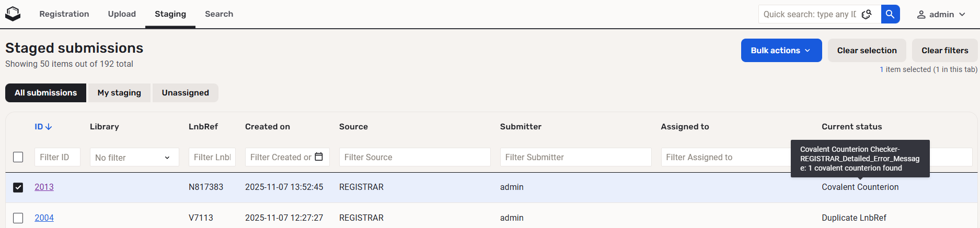Open the Upload page

[x=122, y=14]
